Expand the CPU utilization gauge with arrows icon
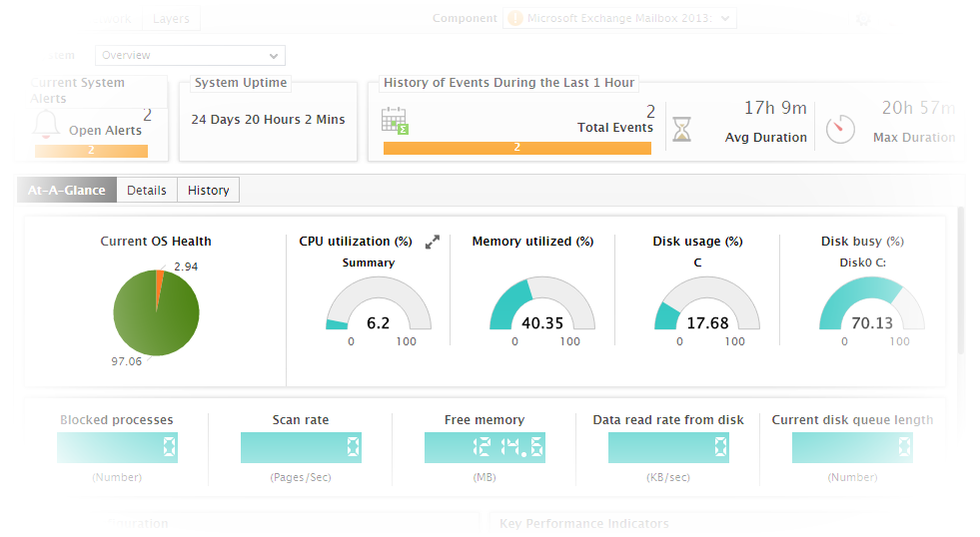The image size is (980, 537). (x=433, y=242)
